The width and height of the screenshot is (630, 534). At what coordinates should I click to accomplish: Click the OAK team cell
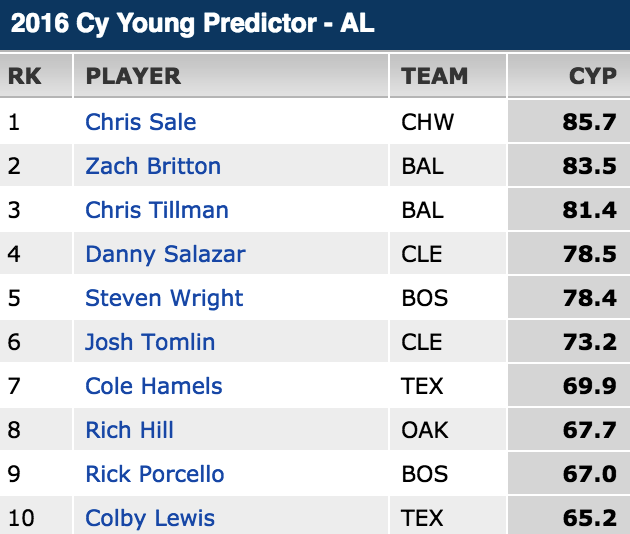point(425,430)
